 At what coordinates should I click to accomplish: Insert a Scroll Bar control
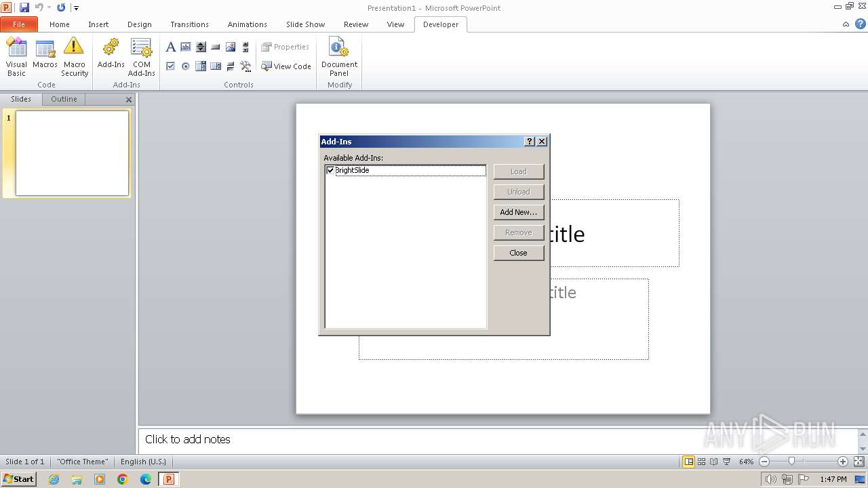point(245,47)
